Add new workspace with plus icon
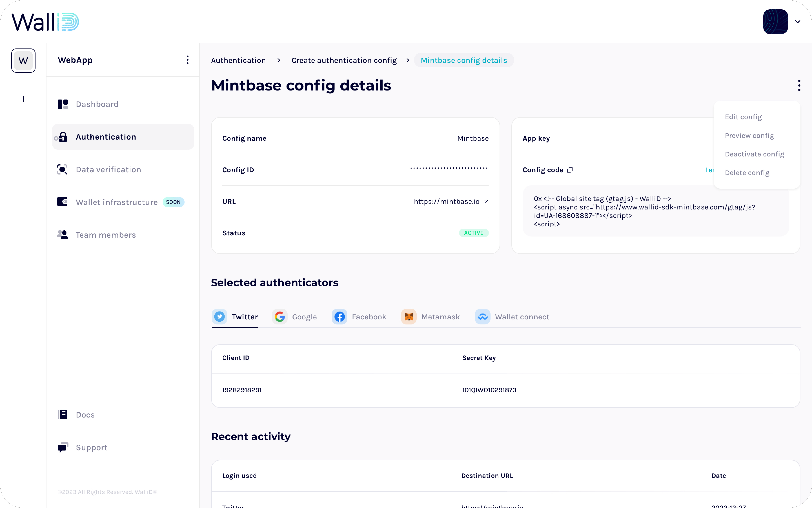Screen dimensions: 812x508 tap(23, 99)
